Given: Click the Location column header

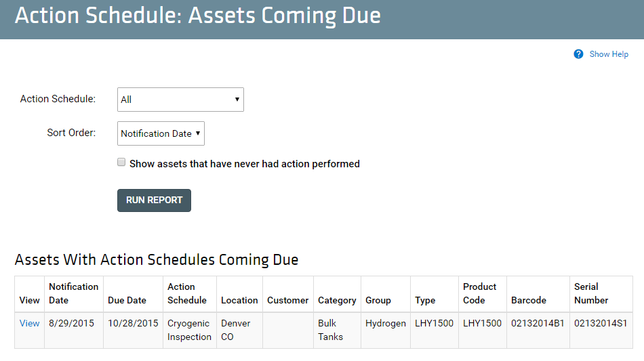Looking at the screenshot, I should (x=239, y=300).
